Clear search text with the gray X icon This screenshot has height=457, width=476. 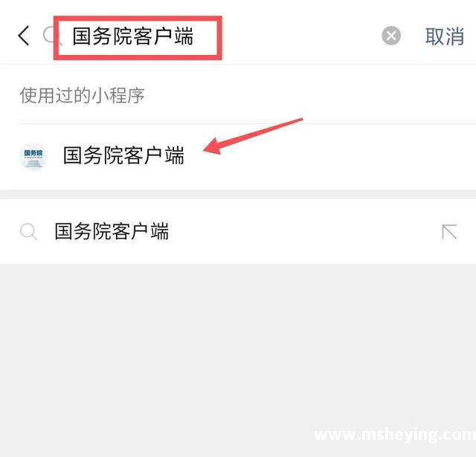391,36
